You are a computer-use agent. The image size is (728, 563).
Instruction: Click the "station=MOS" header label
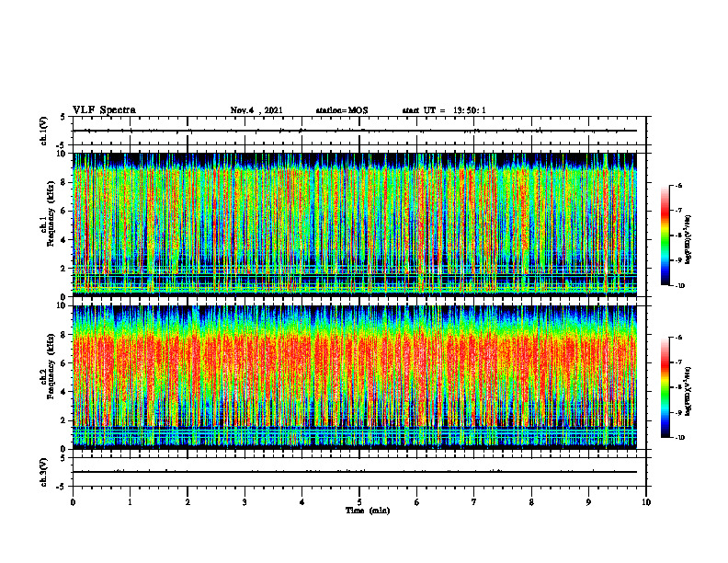click(x=342, y=110)
